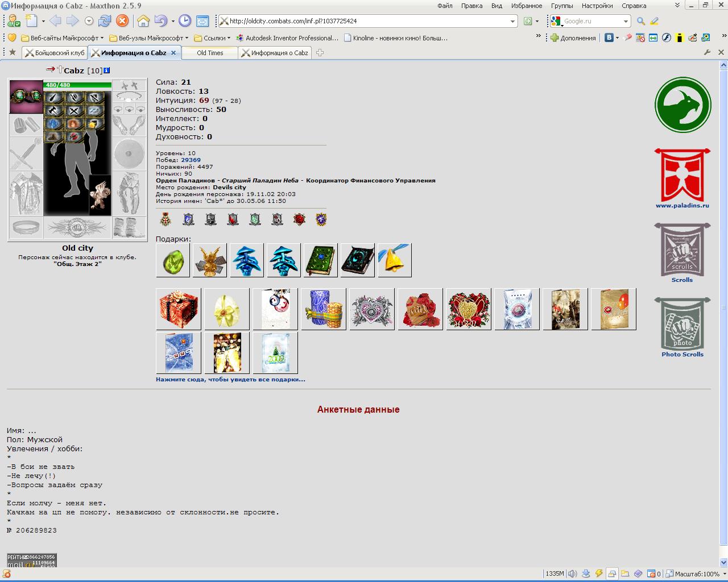
Task: Open the Файл menu
Action: pos(445,6)
